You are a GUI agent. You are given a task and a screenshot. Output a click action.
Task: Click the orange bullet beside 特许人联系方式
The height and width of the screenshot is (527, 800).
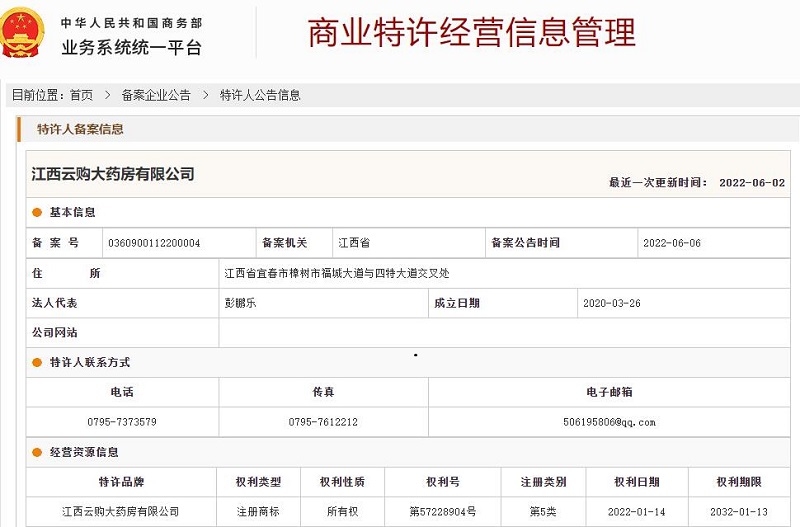[x=37, y=362]
